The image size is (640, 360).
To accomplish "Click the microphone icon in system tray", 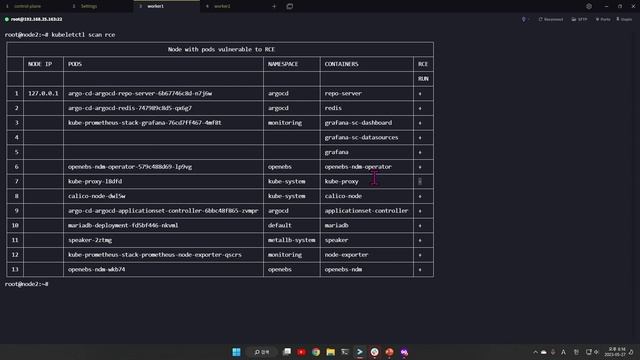I will (553, 352).
